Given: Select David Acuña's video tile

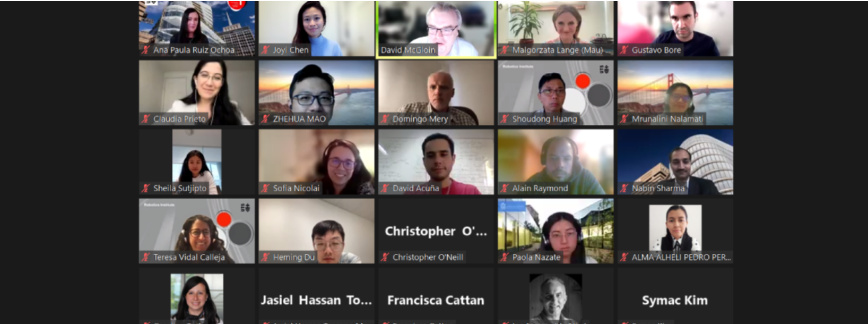Looking at the screenshot, I should click(436, 162).
